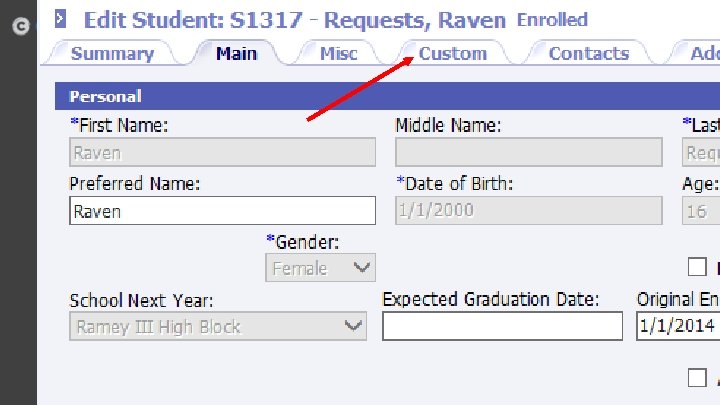This screenshot has width=720, height=405.
Task: Select the Contacts tab
Action: [589, 54]
